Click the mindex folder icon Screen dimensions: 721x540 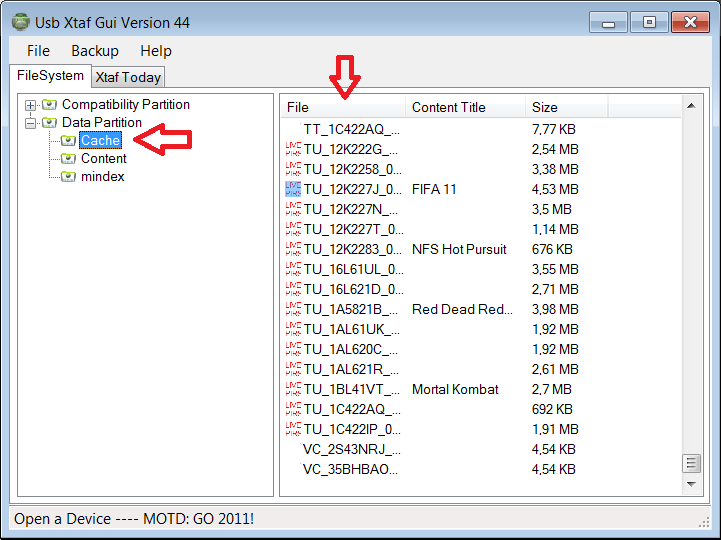68,177
